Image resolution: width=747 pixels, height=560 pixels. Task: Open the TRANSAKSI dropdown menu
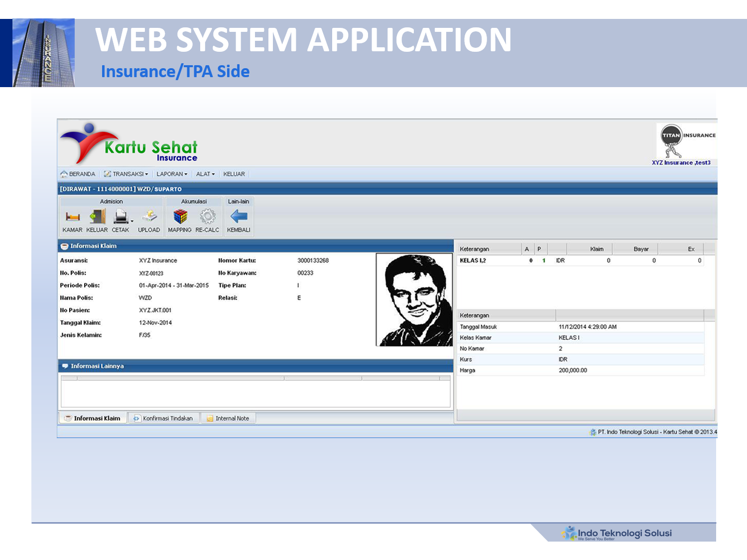127,174
